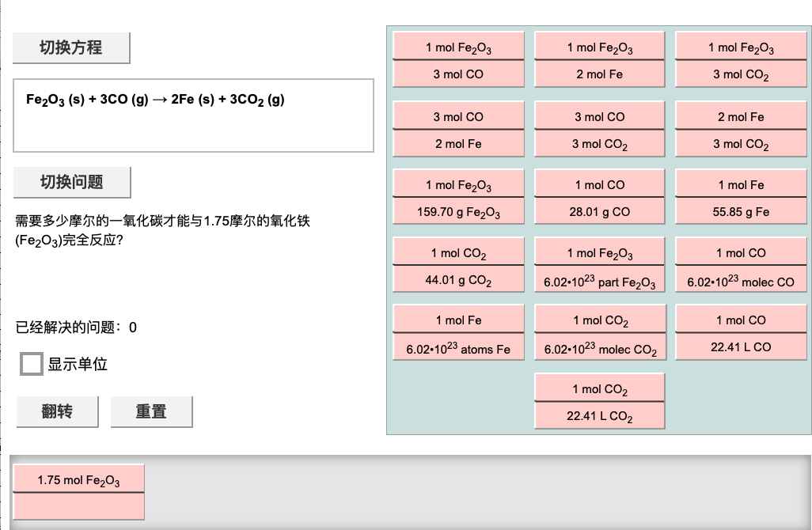Screen dimensions: 812x530
Task: Click the 翻转 button
Action: (x=58, y=412)
